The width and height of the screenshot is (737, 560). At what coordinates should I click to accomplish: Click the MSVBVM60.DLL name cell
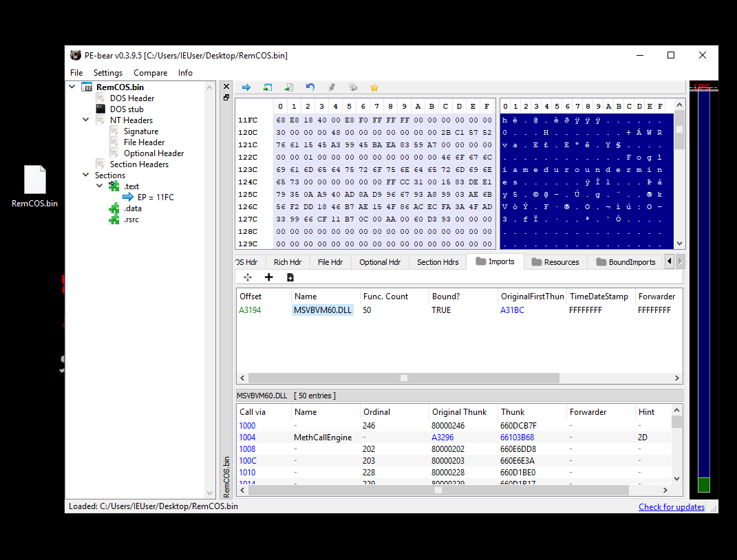[323, 310]
